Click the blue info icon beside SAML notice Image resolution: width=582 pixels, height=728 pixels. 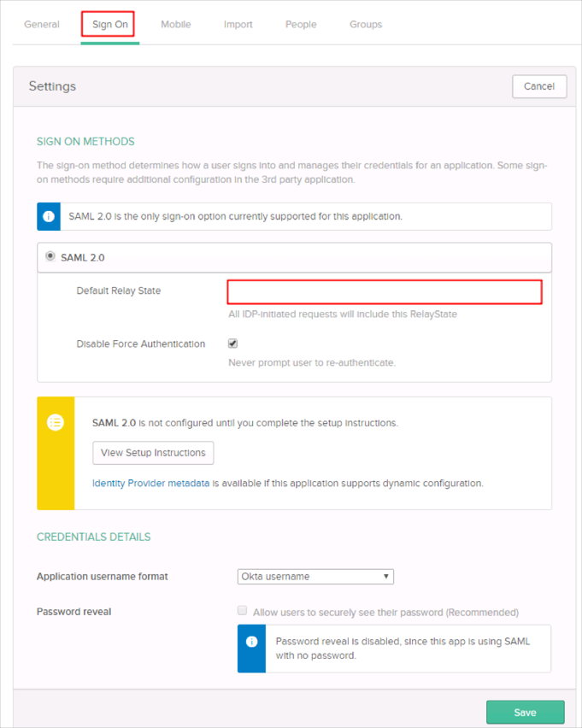click(x=49, y=216)
